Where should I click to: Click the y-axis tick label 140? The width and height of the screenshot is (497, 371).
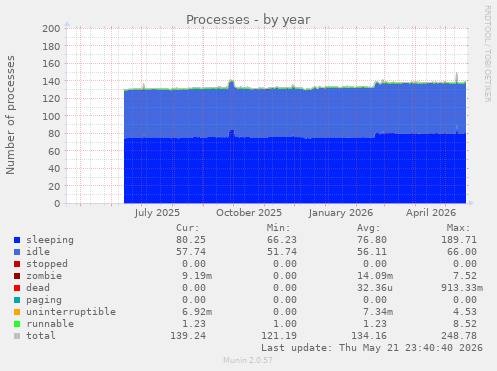coord(51,81)
